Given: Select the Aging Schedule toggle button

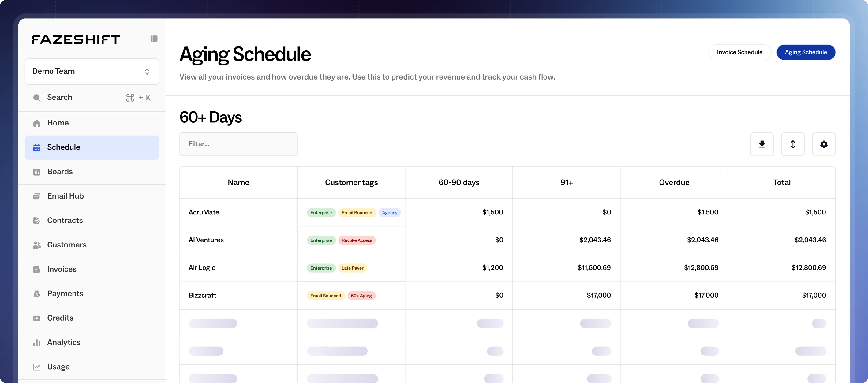Looking at the screenshot, I should pyautogui.click(x=805, y=52).
